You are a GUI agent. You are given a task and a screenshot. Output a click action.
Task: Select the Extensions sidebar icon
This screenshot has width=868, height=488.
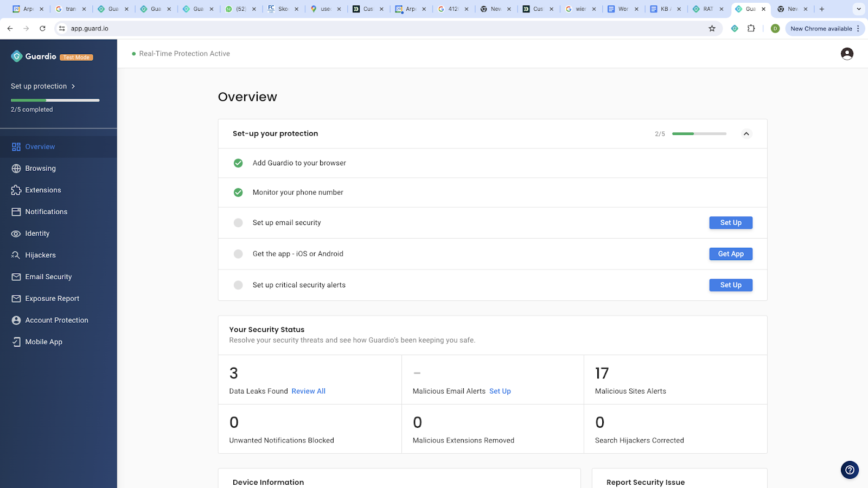[16, 190]
